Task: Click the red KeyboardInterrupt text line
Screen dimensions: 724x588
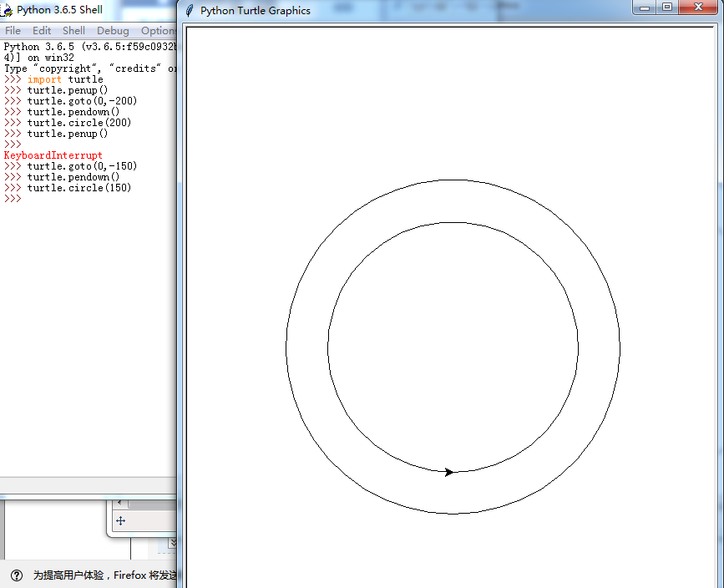Action: click(53, 155)
